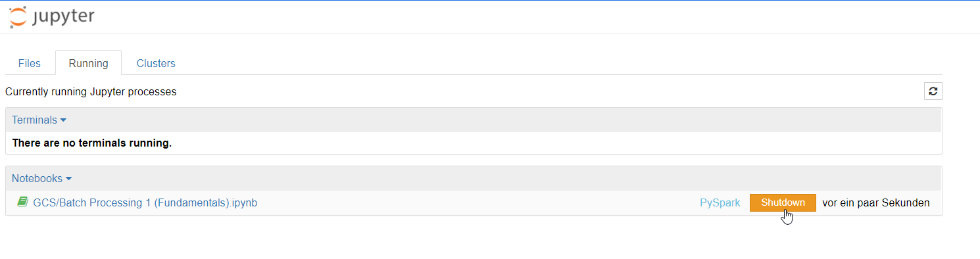Click the 'vor ein paar Sekunden' timestamp
Image resolution: width=980 pixels, height=259 pixels.
(876, 202)
